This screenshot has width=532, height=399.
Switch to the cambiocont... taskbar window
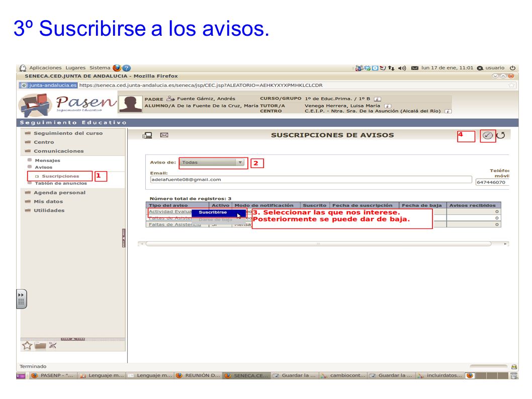click(x=344, y=375)
